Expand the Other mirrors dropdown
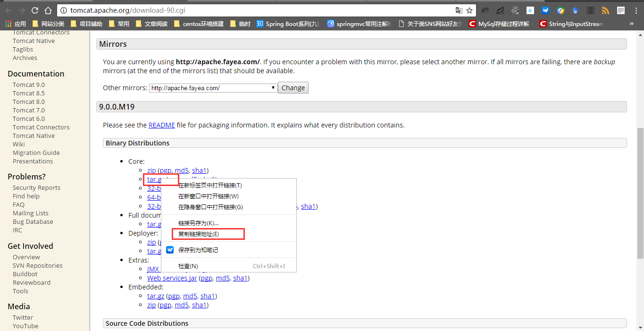 (213, 88)
